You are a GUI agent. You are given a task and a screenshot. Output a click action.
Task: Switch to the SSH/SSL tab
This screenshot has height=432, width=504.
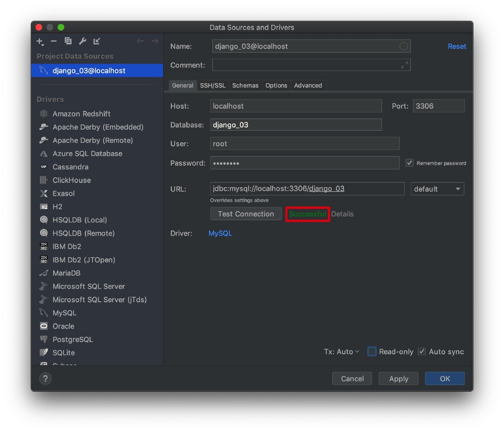(213, 86)
